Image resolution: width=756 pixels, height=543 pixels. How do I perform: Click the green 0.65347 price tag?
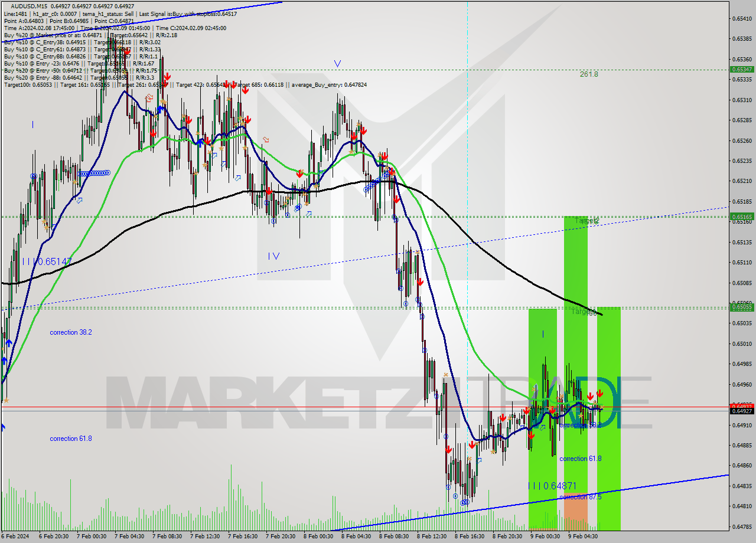pos(742,69)
